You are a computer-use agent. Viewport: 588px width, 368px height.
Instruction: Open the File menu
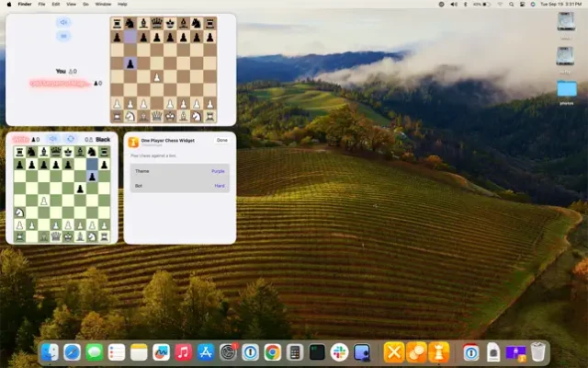[41, 5]
